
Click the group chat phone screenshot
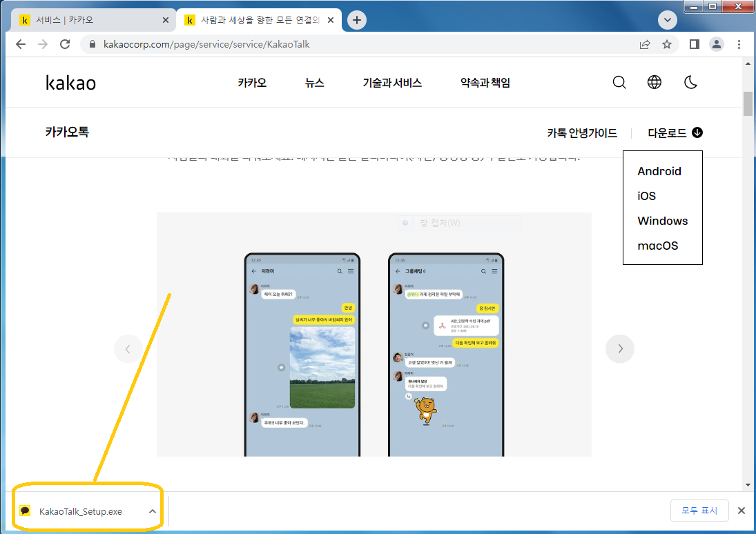point(446,355)
